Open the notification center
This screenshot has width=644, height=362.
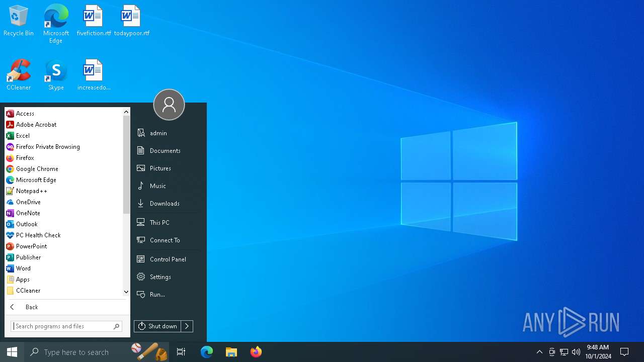pos(624,352)
